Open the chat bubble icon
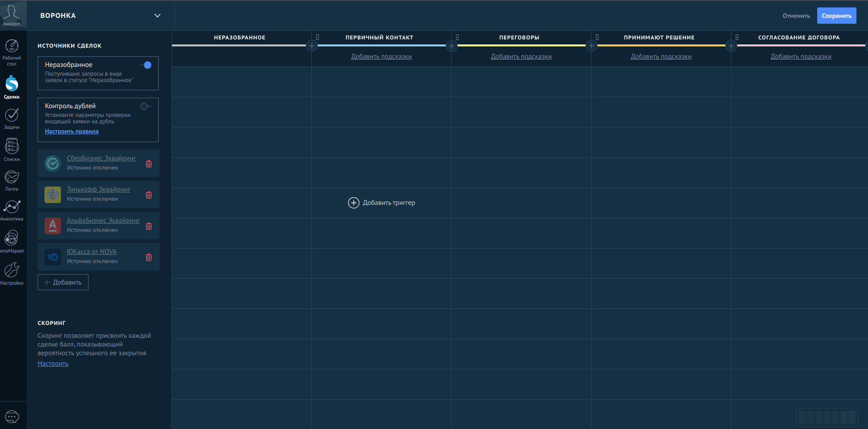Image resolution: width=868 pixels, height=429 pixels. (12, 417)
